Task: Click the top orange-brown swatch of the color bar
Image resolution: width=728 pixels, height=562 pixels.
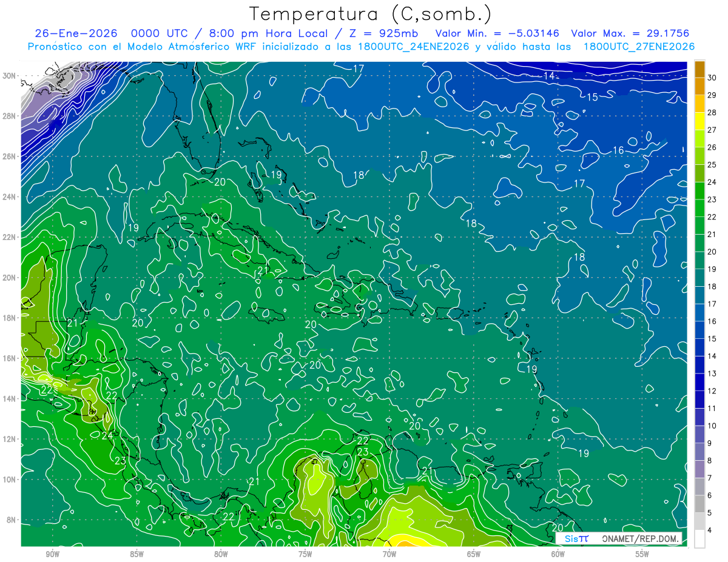Action: [x=699, y=69]
